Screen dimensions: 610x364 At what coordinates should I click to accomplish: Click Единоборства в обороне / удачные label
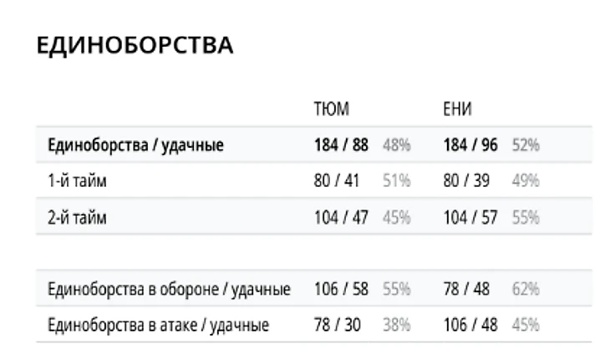170,290
